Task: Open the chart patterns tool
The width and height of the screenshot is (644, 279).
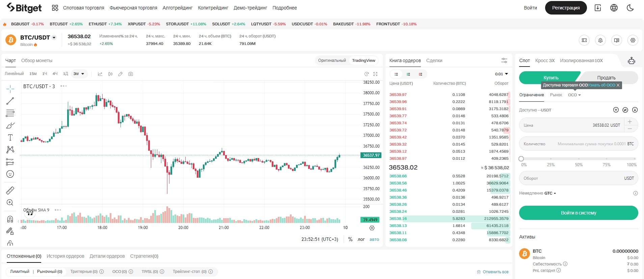Action: (x=10, y=150)
